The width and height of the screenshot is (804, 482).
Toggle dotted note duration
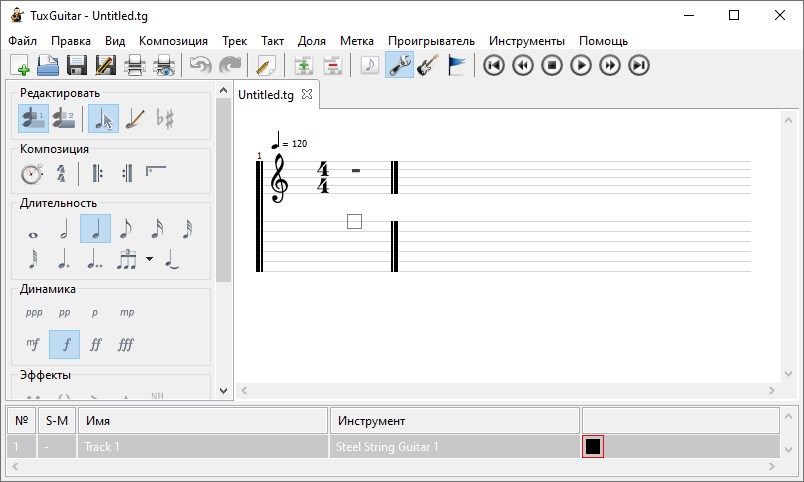pos(64,259)
